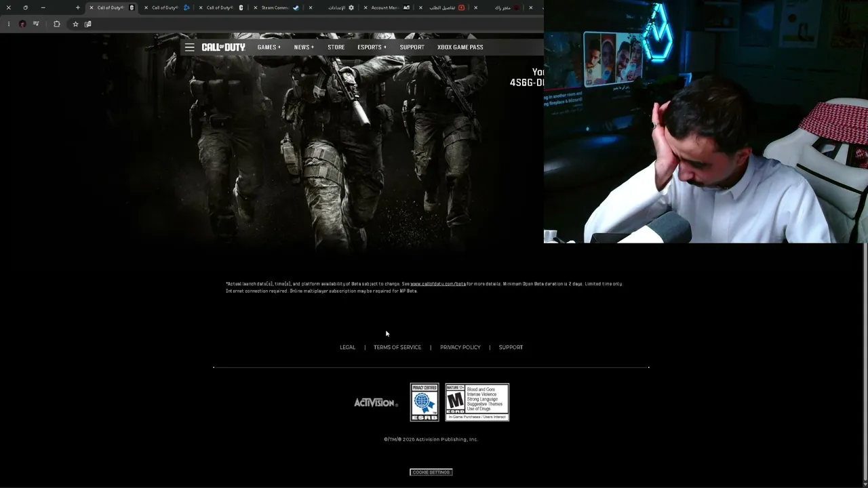
Task: Open the SUPPORT footer link
Action: coord(511,348)
